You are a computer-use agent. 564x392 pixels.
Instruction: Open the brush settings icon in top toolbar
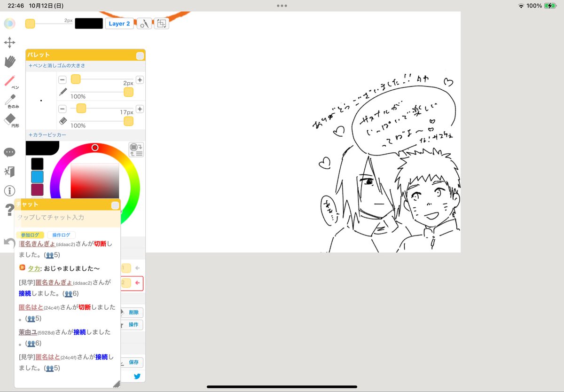[x=144, y=24]
